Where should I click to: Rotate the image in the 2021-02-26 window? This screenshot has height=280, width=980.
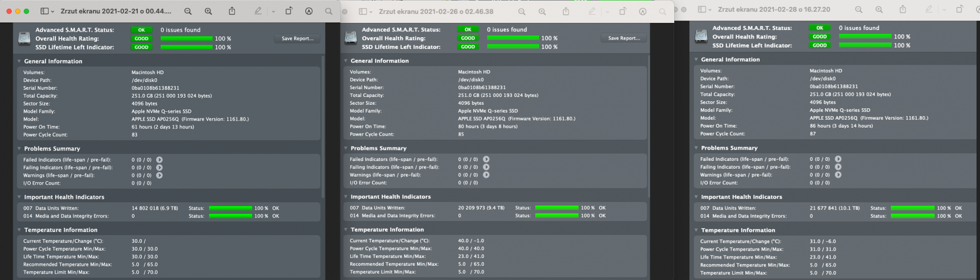pos(622,11)
